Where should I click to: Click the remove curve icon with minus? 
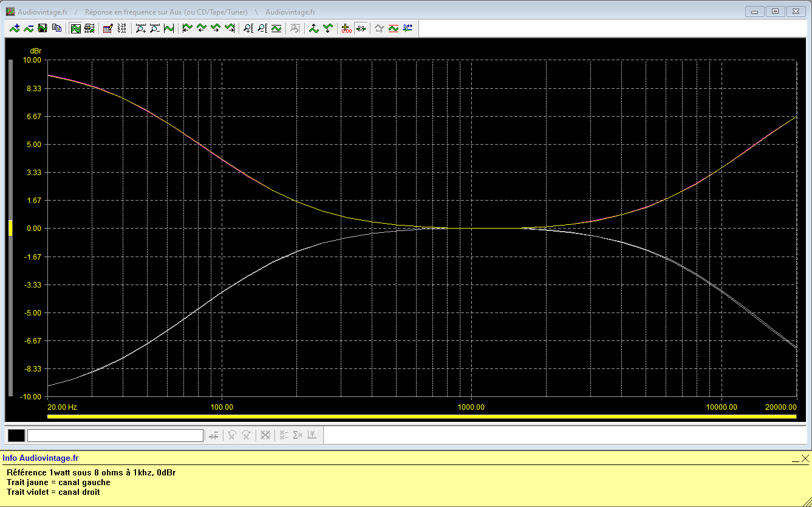29,28
